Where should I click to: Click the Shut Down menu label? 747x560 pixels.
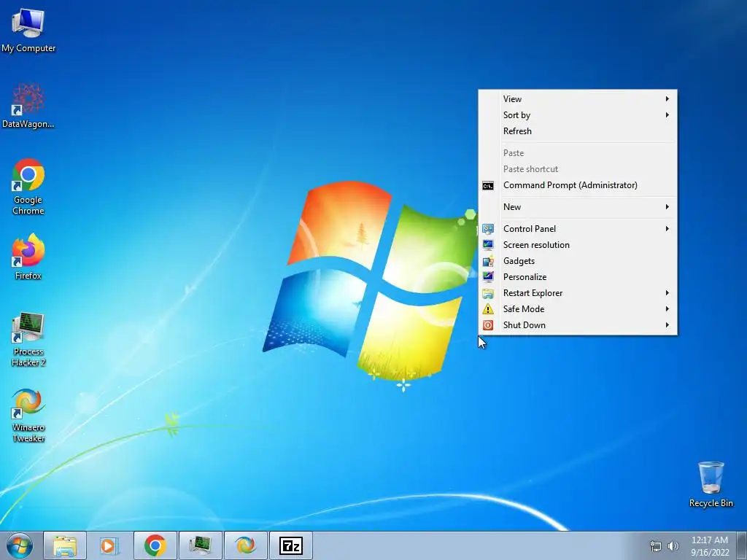524,325
